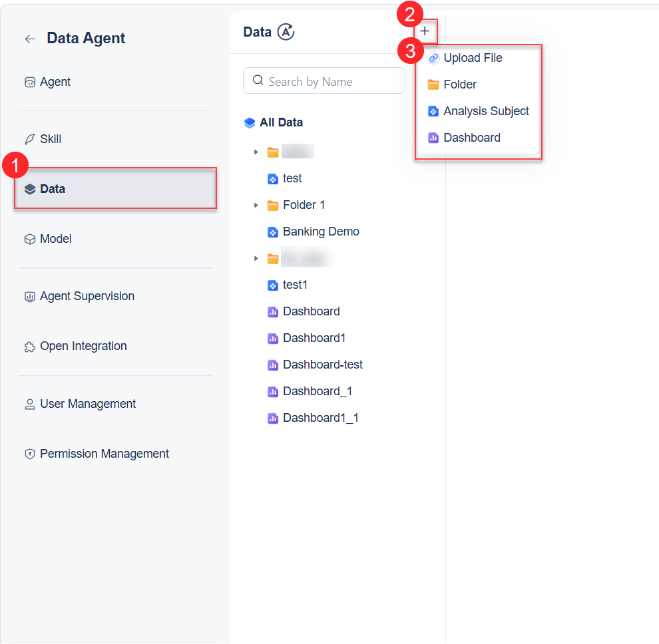659x644 pixels.
Task: Click the circled A icon beside Data
Action: click(x=286, y=32)
